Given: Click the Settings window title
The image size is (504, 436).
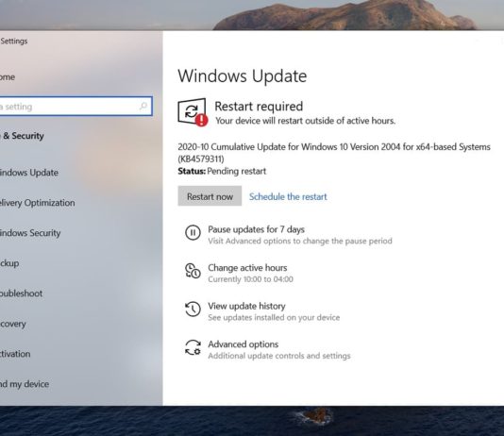Looking at the screenshot, I should [14, 42].
